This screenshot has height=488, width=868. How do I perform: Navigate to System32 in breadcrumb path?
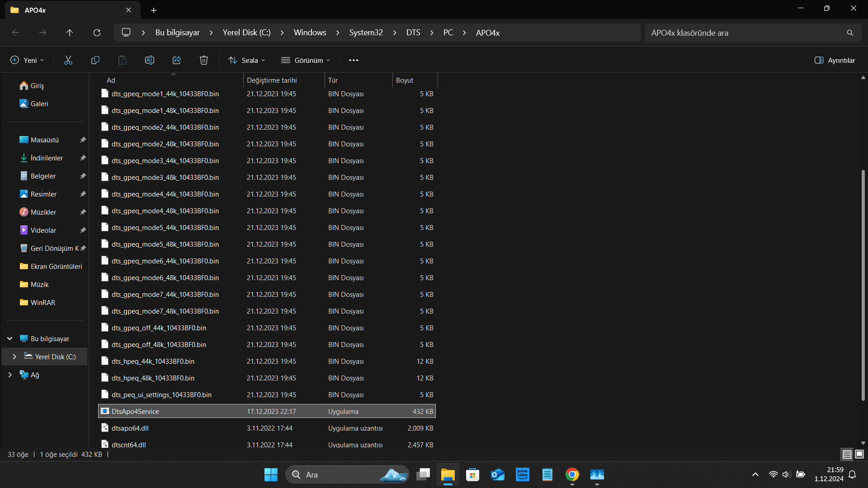pyautogui.click(x=366, y=33)
